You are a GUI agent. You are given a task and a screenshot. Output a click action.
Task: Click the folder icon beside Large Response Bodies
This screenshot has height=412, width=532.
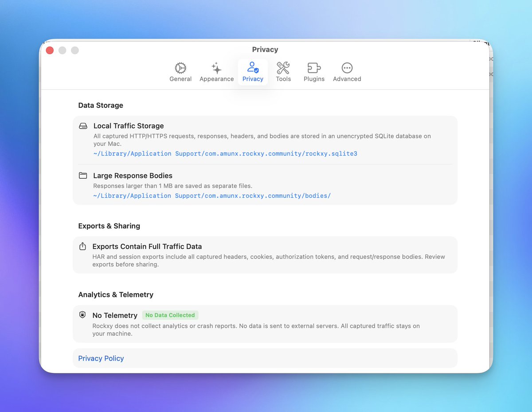pos(83,176)
